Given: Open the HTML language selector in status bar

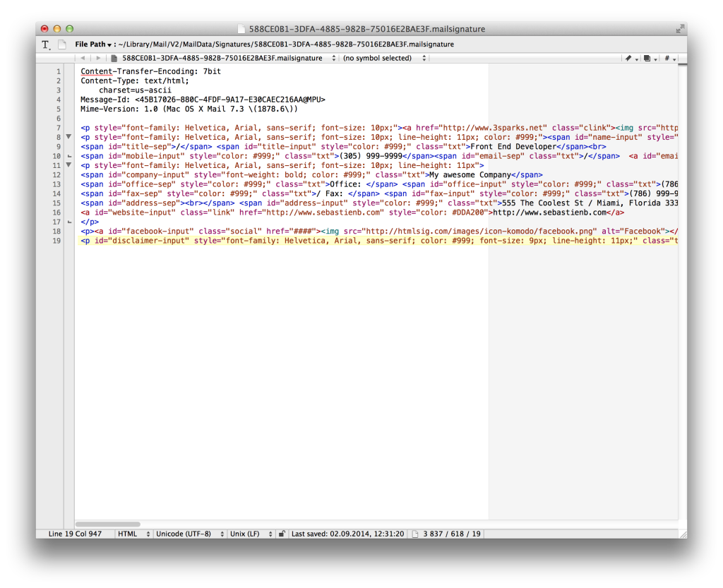Looking at the screenshot, I should click(x=133, y=534).
